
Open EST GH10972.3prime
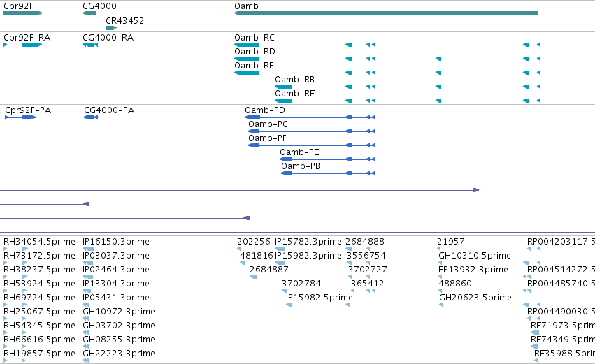(119, 312)
